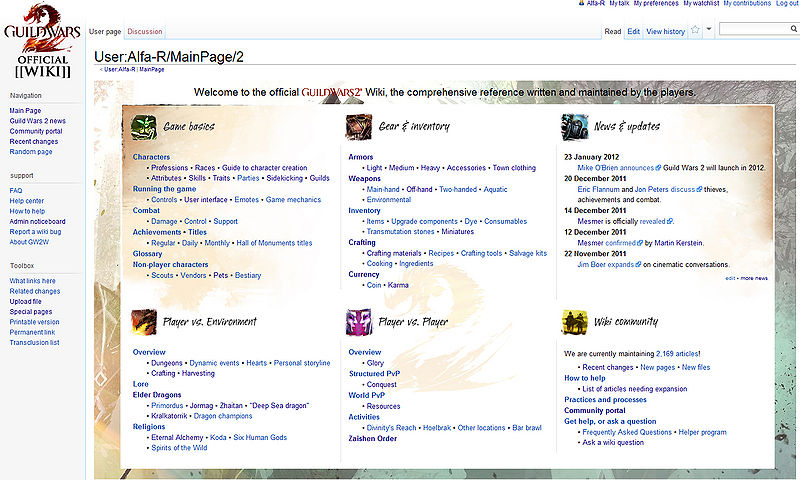Open the Bar brawl link

pos(527,427)
